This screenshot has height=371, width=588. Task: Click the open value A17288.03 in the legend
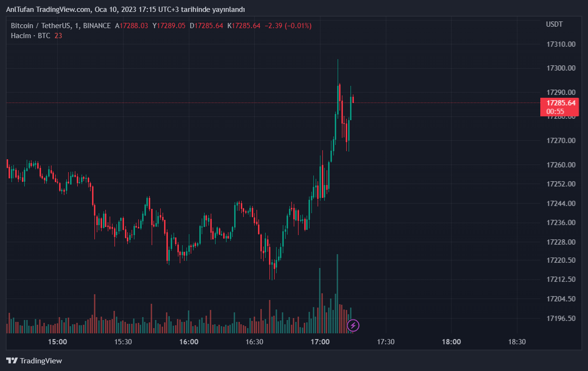132,26
